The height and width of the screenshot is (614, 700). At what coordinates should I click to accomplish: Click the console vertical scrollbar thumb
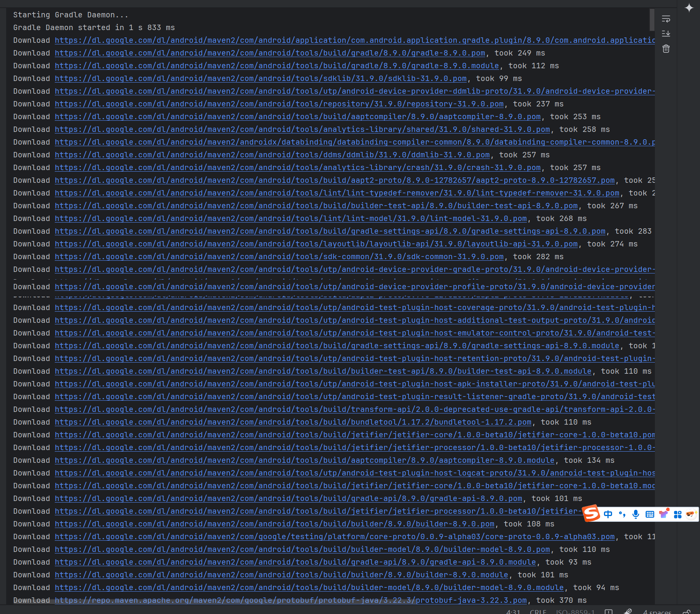[652, 20]
